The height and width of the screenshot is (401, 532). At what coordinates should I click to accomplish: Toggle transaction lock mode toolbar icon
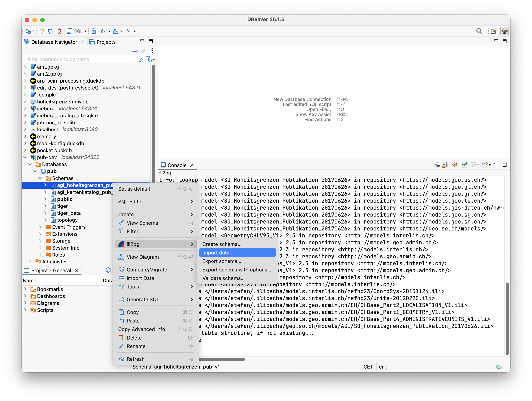[x=94, y=31]
